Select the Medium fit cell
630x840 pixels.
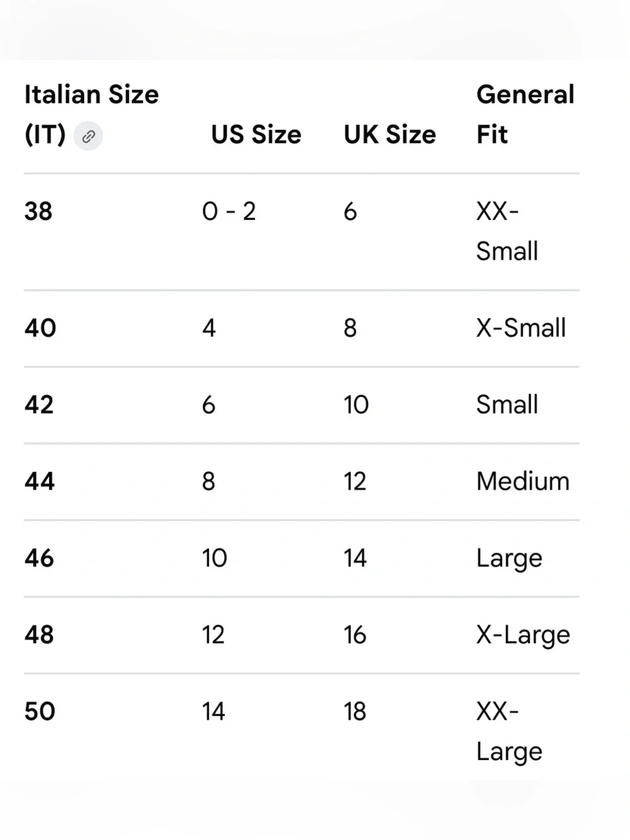click(523, 481)
